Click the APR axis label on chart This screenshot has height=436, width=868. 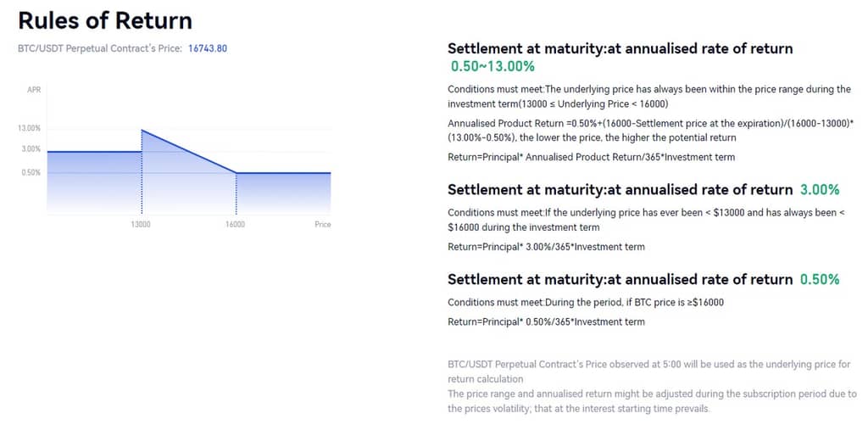tap(34, 90)
